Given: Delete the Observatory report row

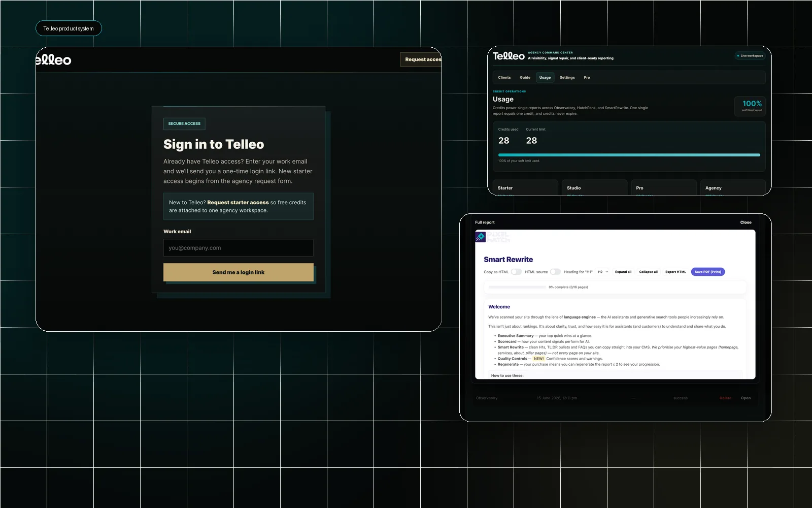Looking at the screenshot, I should click(x=725, y=398).
